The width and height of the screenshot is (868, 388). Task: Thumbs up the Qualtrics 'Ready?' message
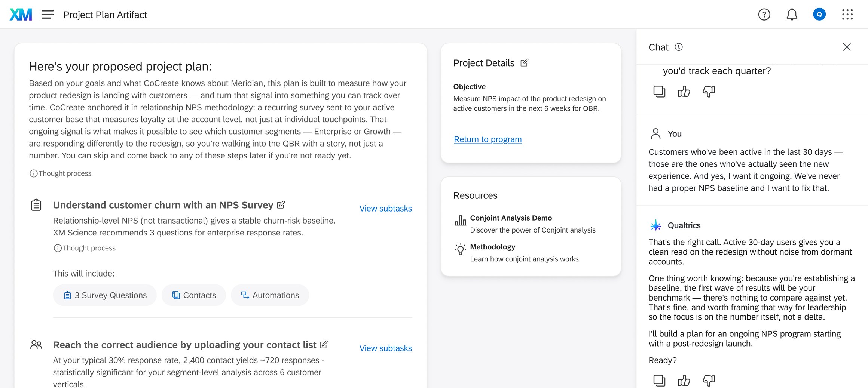[684, 381]
